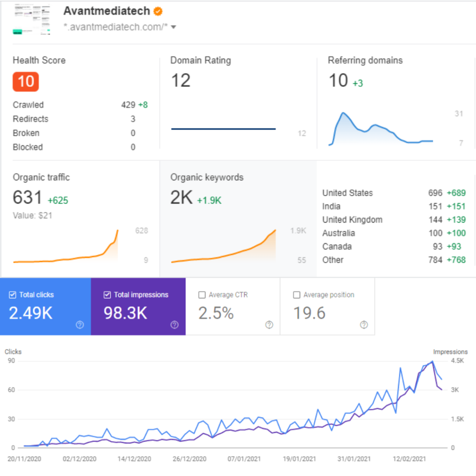Click the +3 referring domains change
The image size is (476, 476).
click(x=358, y=83)
